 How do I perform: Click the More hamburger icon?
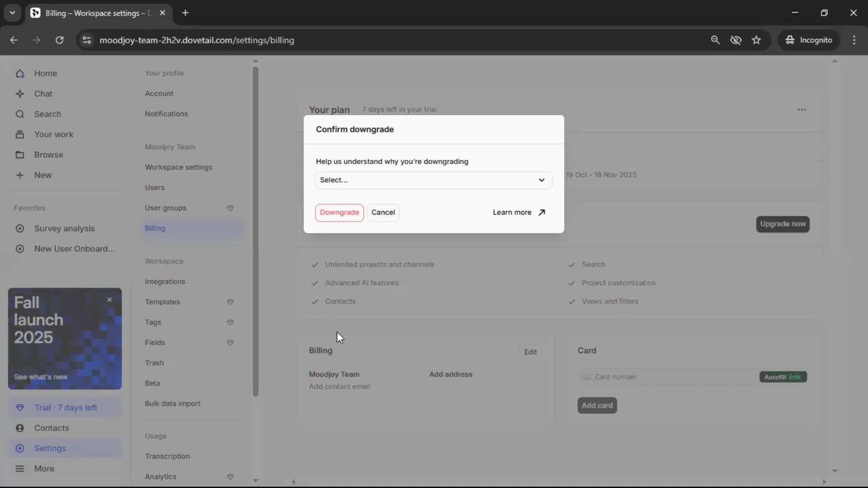20,469
